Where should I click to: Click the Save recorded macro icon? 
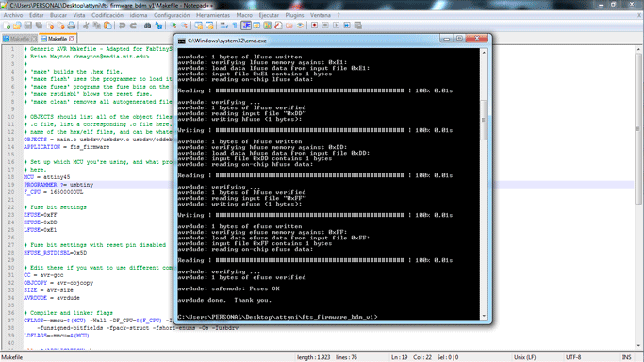coord(358,25)
